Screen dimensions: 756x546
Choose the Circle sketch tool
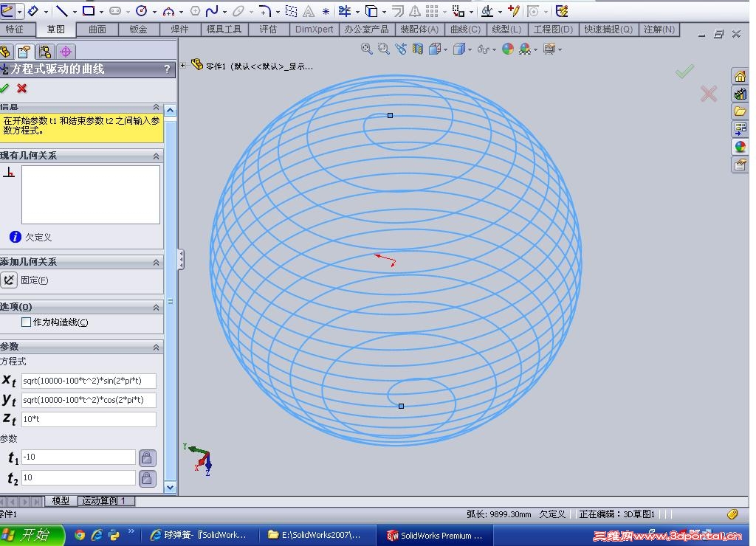[141, 11]
